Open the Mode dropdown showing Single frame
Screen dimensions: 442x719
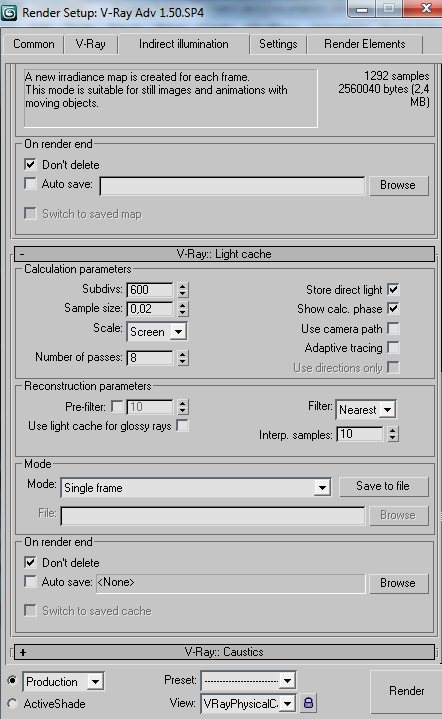click(195, 488)
